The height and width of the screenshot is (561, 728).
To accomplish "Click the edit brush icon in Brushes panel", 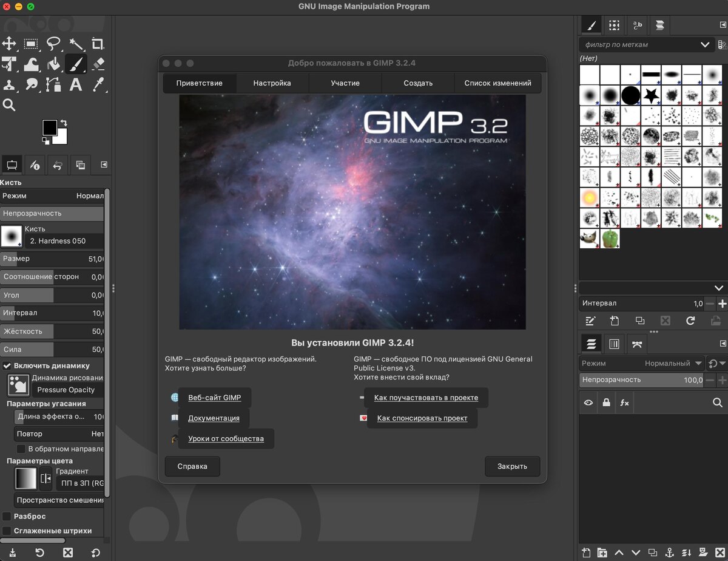I will coord(590,321).
